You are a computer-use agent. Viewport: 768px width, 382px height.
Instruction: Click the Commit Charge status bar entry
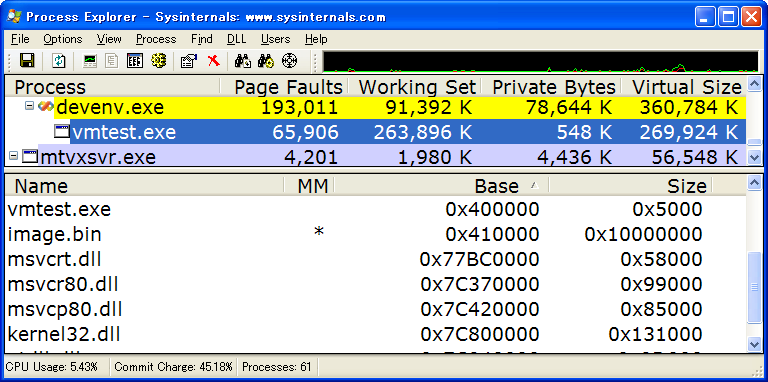(x=174, y=366)
